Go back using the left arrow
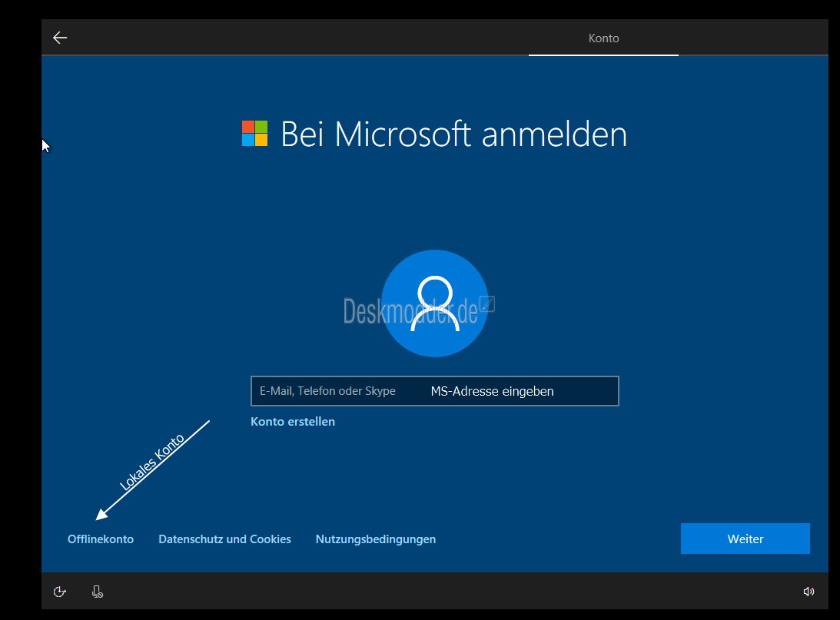The width and height of the screenshot is (840, 620). pos(60,38)
